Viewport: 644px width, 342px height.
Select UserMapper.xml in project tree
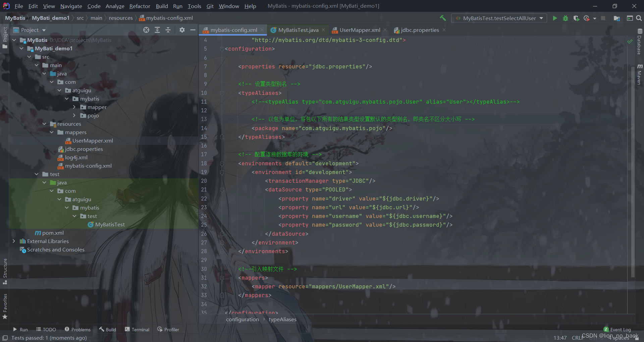pyautogui.click(x=93, y=141)
